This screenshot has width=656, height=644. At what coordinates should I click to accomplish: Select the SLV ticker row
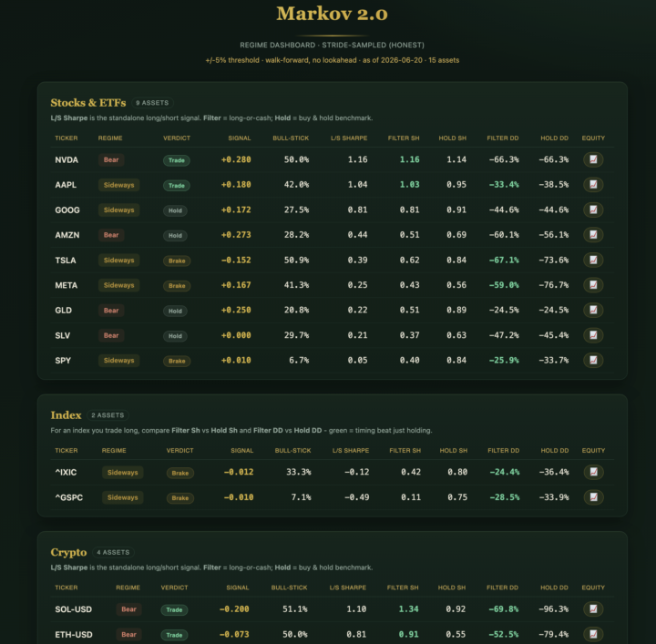pos(333,335)
